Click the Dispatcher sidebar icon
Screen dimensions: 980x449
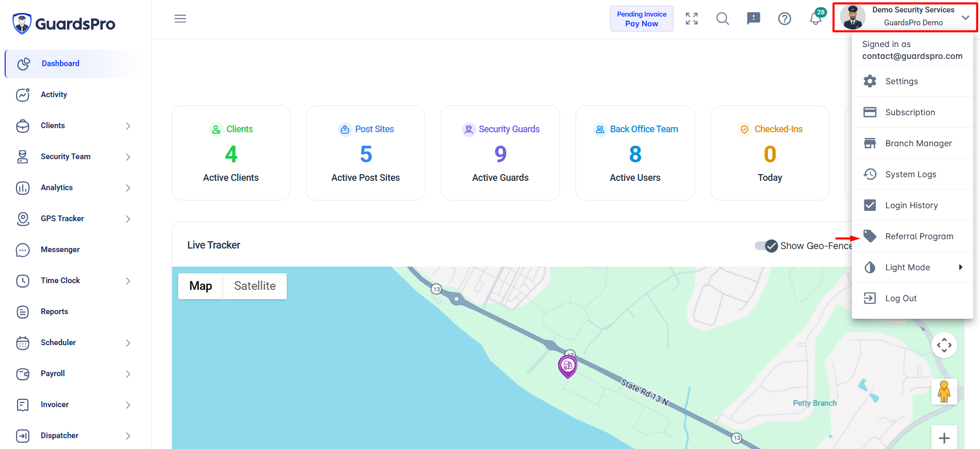(x=23, y=436)
